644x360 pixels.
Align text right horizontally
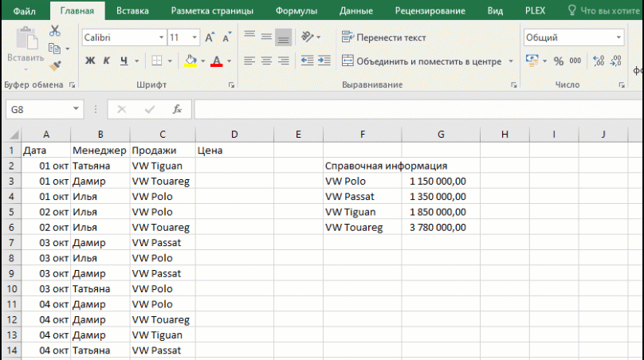point(284,61)
